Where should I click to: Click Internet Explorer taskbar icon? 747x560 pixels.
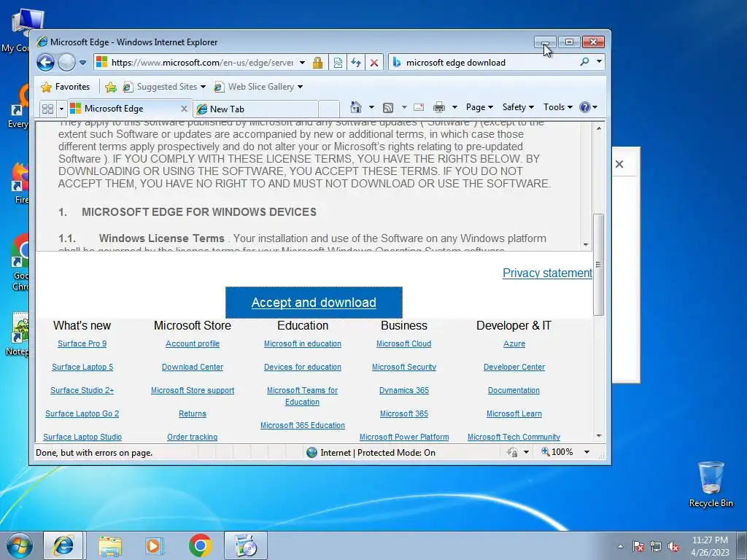point(63,545)
